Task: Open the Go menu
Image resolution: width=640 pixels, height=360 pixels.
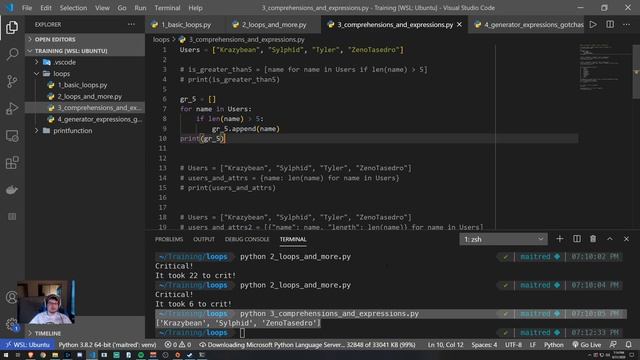Action: [122, 8]
